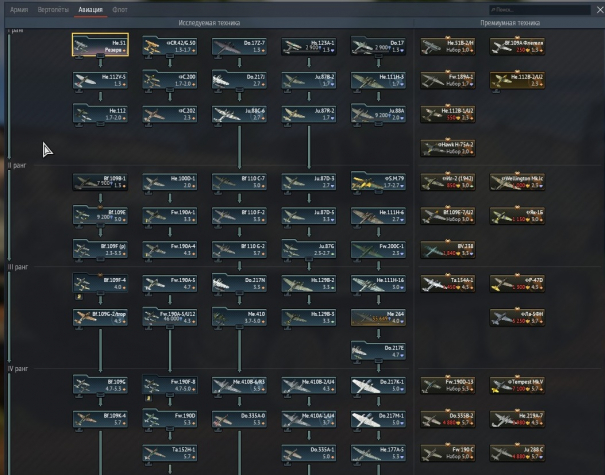Click the Премиумная техника header
Screen dimensions: 605x475
(x=510, y=23)
